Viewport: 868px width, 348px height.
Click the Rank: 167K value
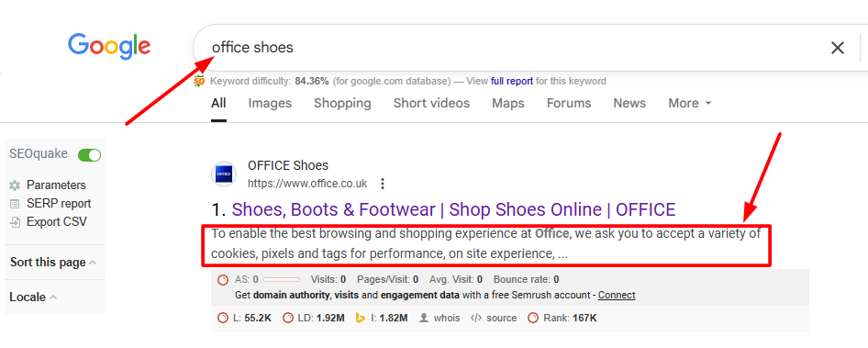pyautogui.click(x=570, y=318)
